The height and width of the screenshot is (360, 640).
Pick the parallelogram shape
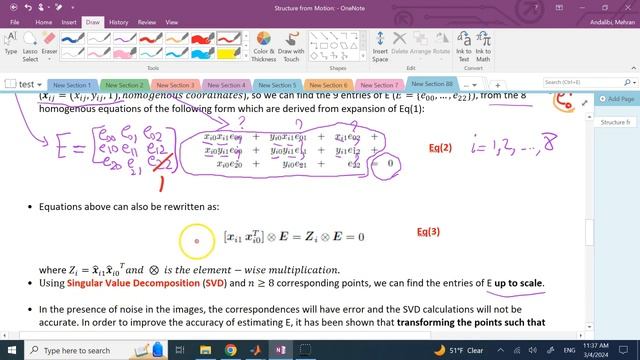(344, 46)
